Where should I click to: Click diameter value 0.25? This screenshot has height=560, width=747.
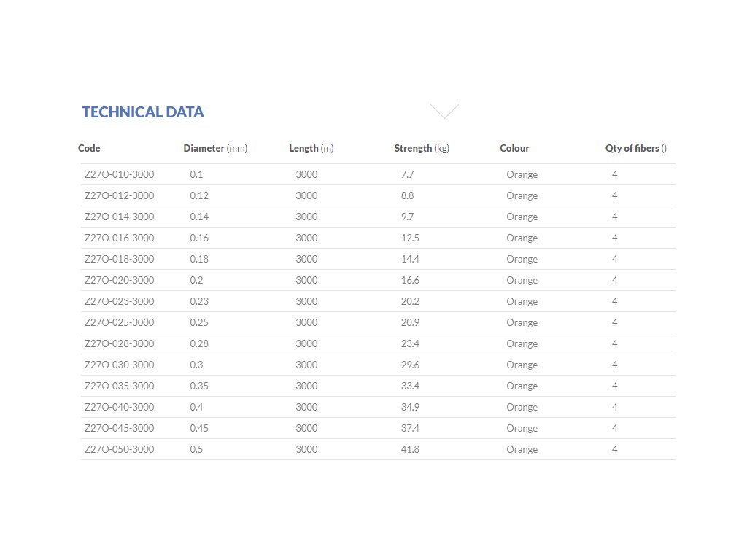[x=199, y=322]
